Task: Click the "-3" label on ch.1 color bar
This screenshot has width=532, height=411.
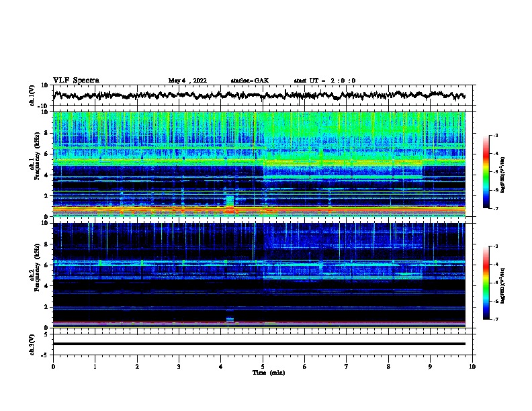Action: coord(495,135)
